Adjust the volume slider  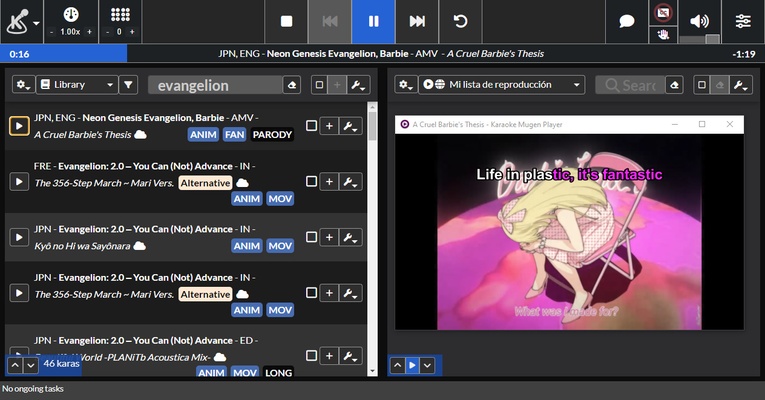[699, 39]
